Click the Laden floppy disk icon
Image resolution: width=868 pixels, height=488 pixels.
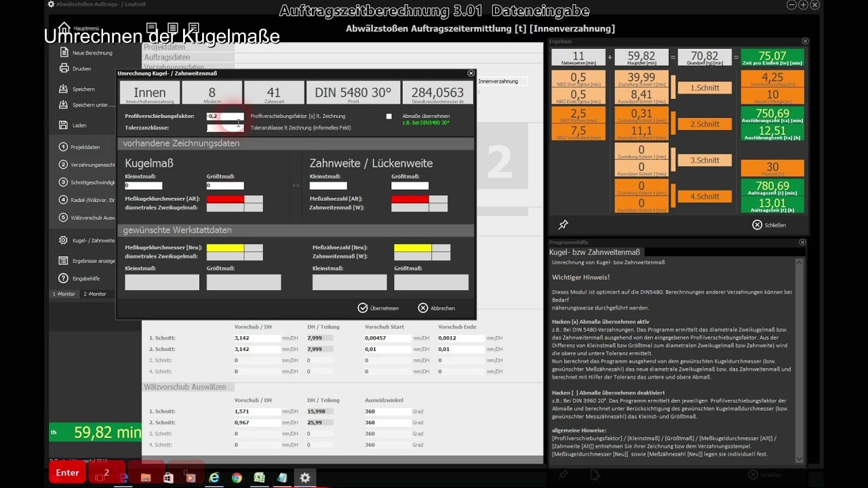64,125
